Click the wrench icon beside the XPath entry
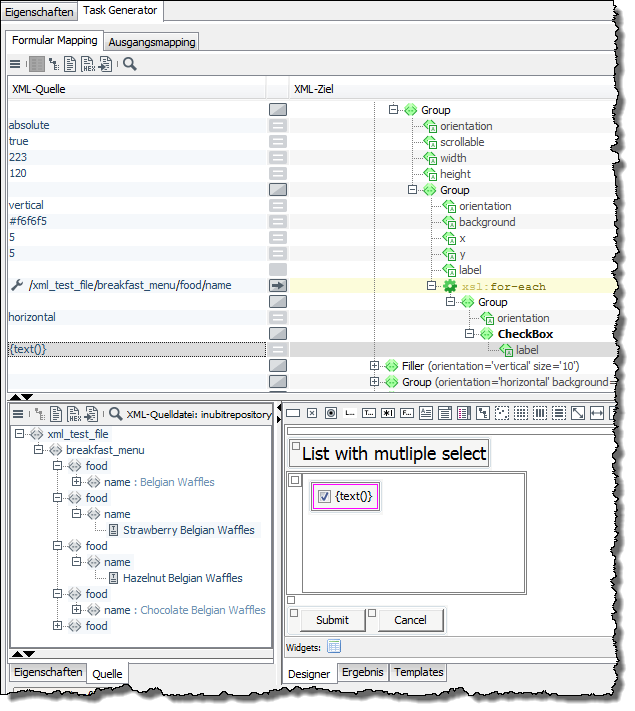The width and height of the screenshot is (635, 711). click(17, 286)
